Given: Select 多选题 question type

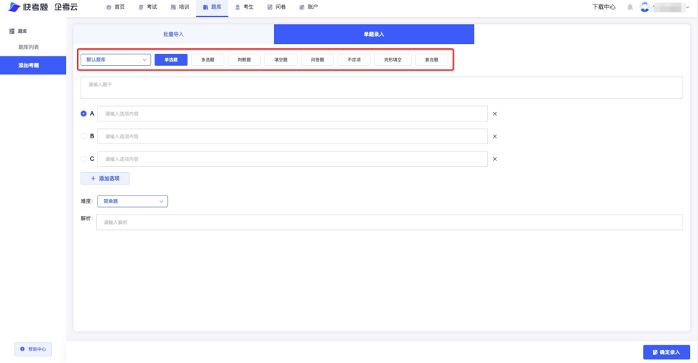Looking at the screenshot, I should (207, 60).
